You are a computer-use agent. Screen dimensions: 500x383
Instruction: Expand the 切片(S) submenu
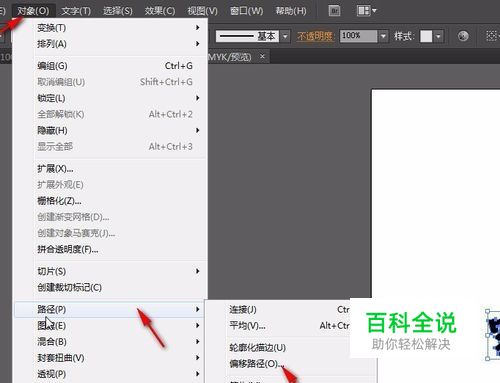pos(110,271)
